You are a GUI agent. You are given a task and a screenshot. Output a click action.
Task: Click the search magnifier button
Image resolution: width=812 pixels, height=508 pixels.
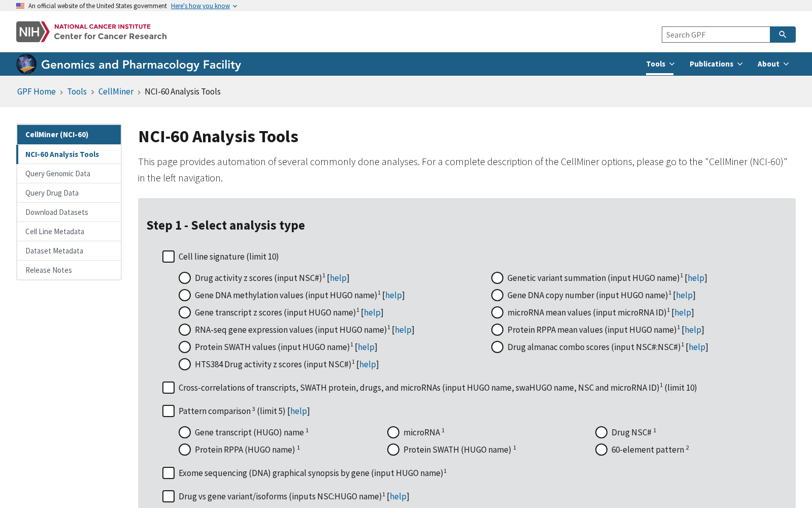click(x=783, y=35)
